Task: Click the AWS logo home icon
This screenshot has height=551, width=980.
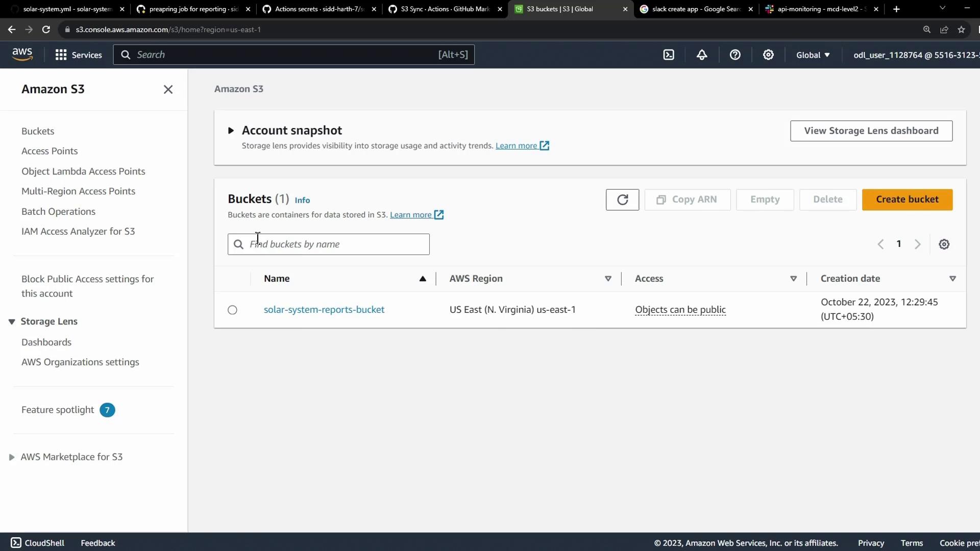Action: 22,54
